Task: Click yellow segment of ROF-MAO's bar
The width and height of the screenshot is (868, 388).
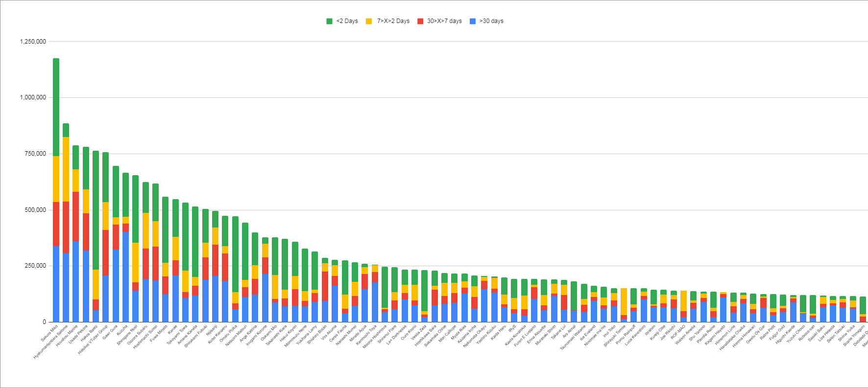Action: coord(684,301)
